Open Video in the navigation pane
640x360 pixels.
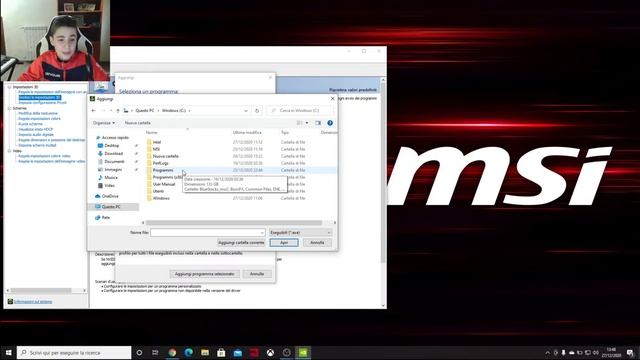click(x=109, y=185)
